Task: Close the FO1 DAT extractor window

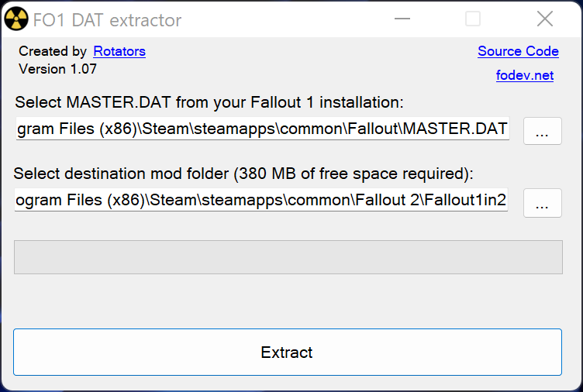Action: point(545,19)
